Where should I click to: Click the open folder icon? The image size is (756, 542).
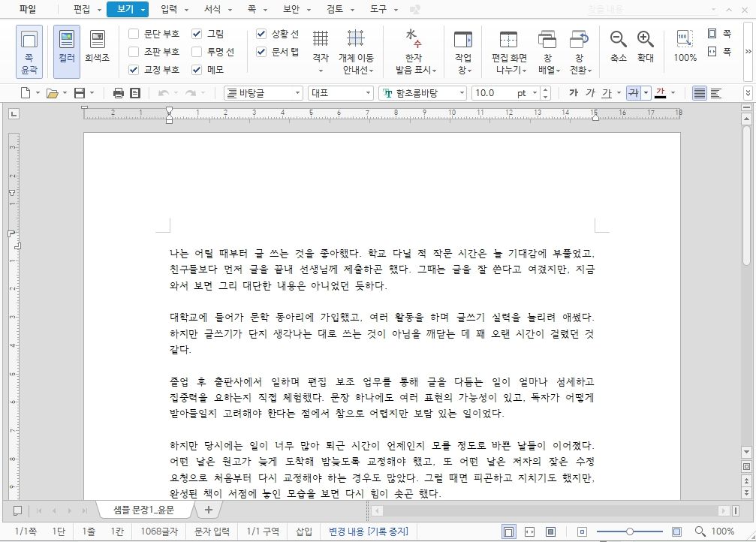tap(52, 93)
